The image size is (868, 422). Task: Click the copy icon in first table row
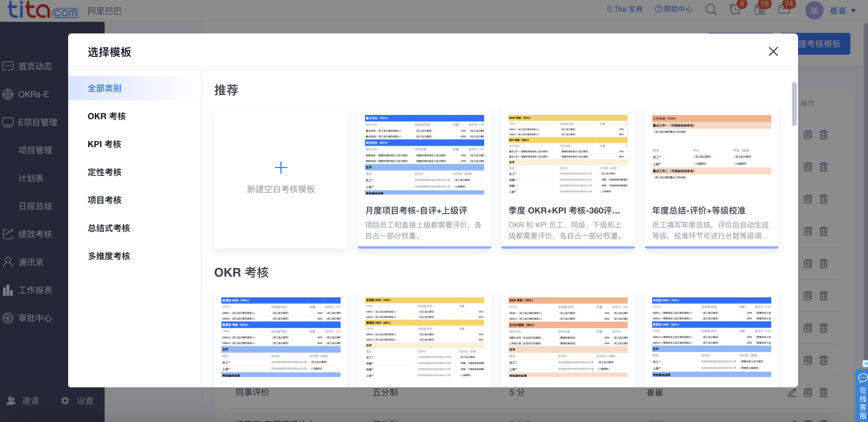click(808, 135)
